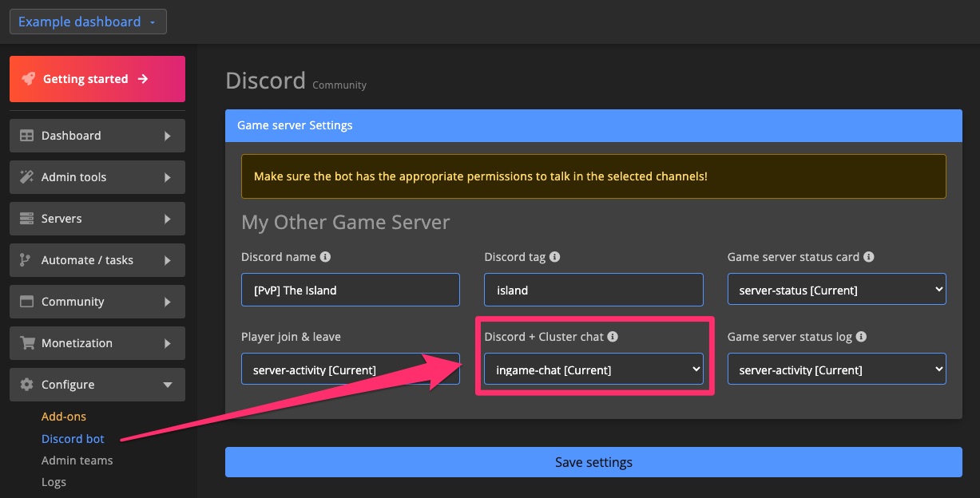This screenshot has width=980, height=498.
Task: Click the Save settings button
Action: click(593, 462)
